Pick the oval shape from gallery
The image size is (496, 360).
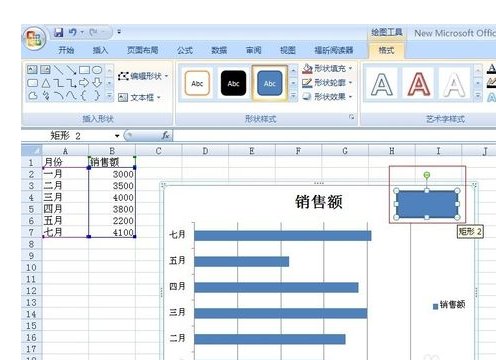[97, 70]
